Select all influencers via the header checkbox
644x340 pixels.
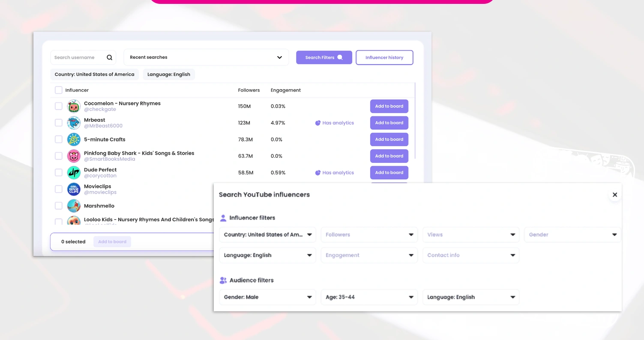tap(58, 90)
